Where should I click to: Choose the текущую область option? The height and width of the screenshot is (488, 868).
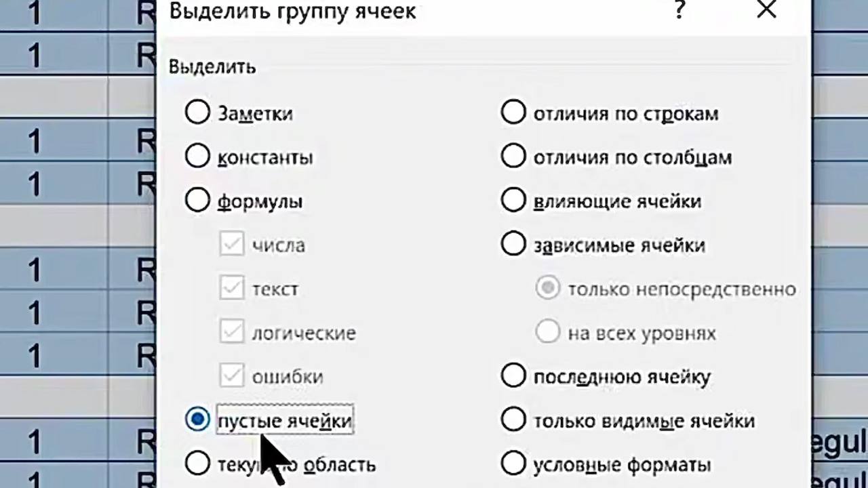[197, 464]
